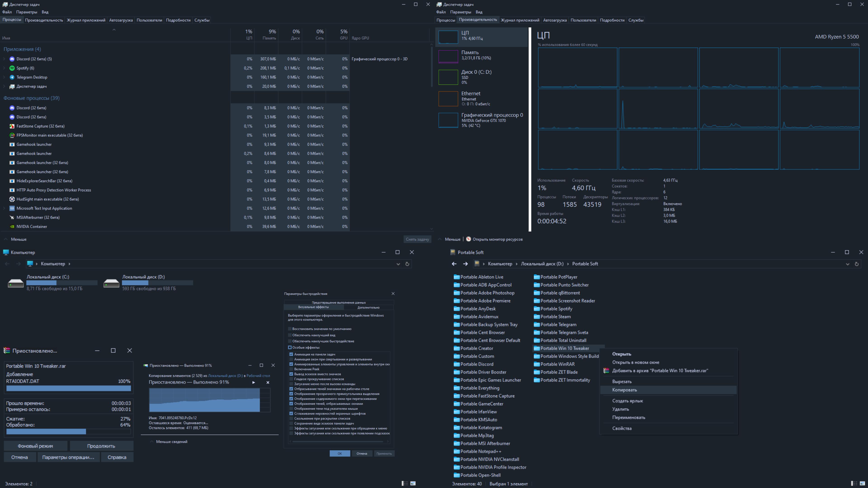Select Discord (32 бита) (5) app icon
Screen dimensions: 868x488
(x=12, y=59)
